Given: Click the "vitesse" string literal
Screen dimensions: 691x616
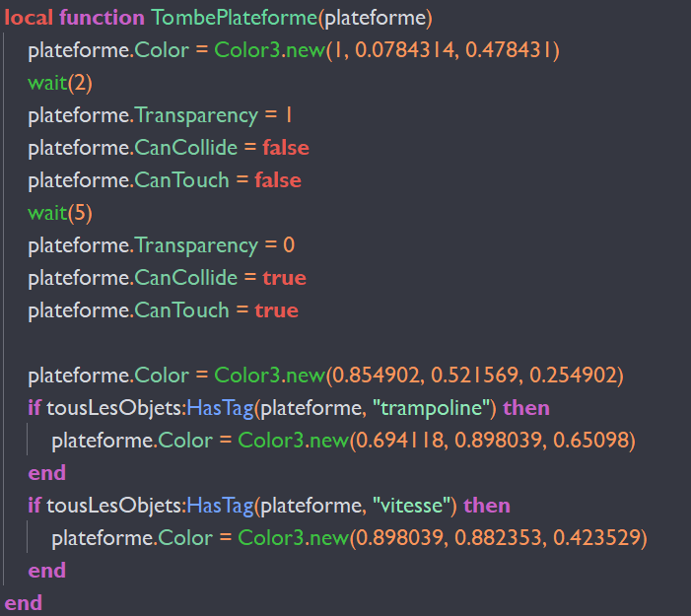Looking at the screenshot, I should 415,506.
